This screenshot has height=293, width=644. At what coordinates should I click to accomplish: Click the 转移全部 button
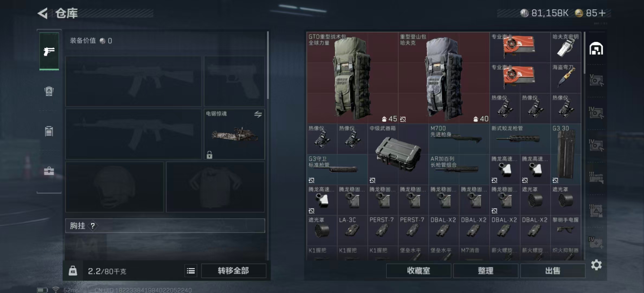tap(233, 271)
